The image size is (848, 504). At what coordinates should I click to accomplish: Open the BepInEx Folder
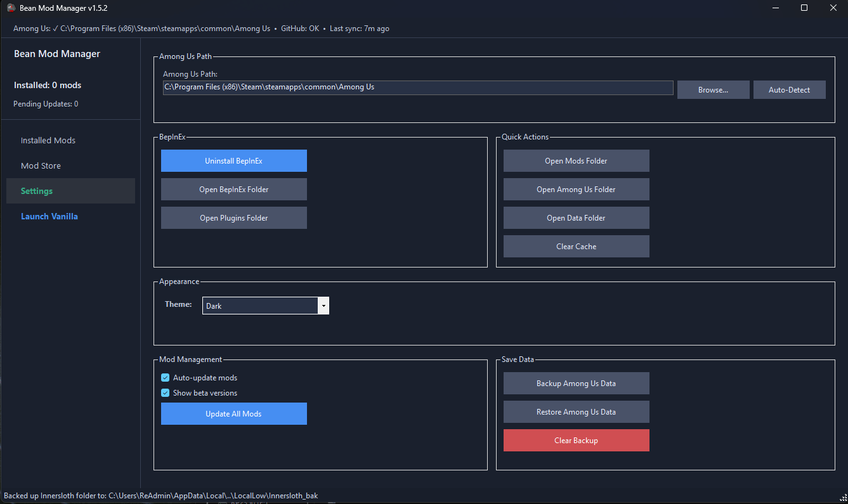pos(233,190)
